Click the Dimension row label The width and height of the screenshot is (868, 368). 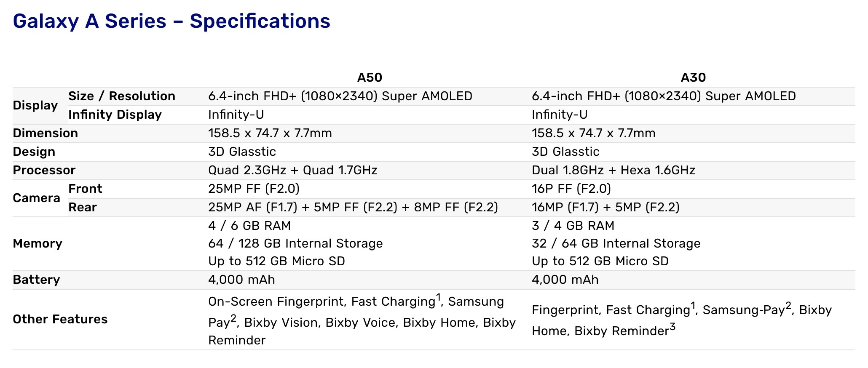pos(46,133)
